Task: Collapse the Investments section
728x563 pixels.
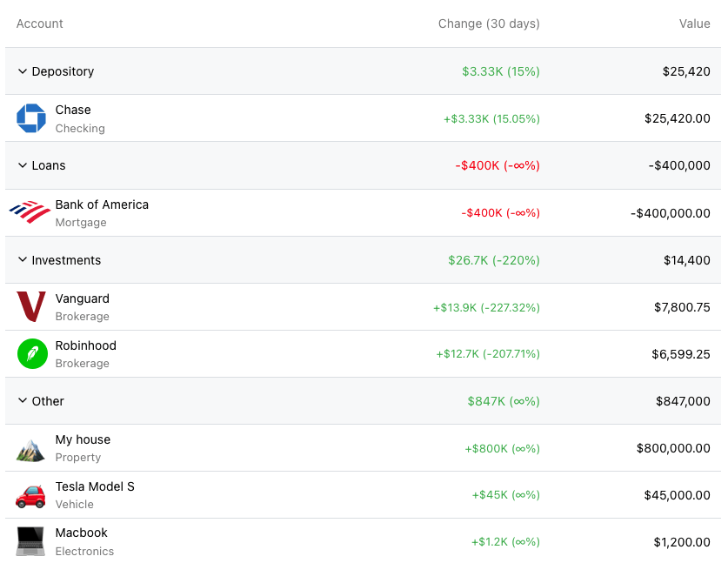Action: (22, 259)
